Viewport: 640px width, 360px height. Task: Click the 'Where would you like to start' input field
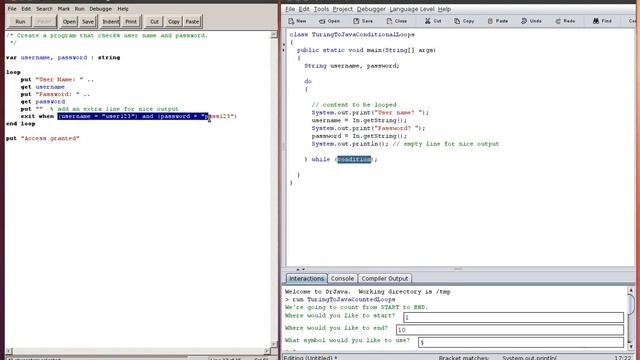(513, 318)
